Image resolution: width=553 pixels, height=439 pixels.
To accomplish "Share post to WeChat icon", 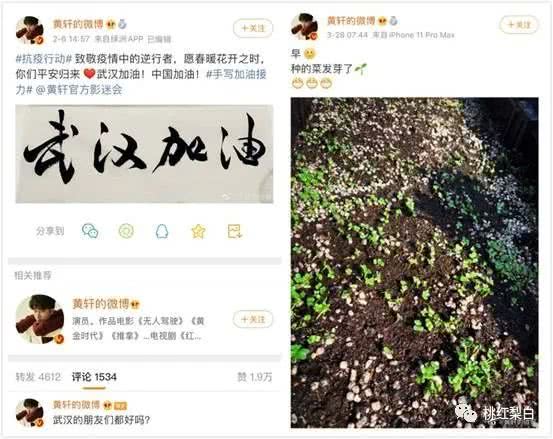I will (90, 231).
